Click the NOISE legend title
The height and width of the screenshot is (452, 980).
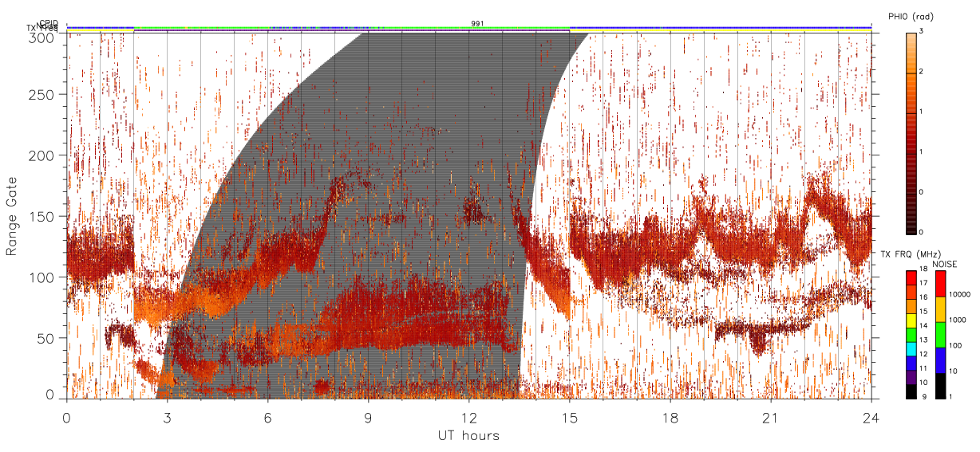coord(945,264)
